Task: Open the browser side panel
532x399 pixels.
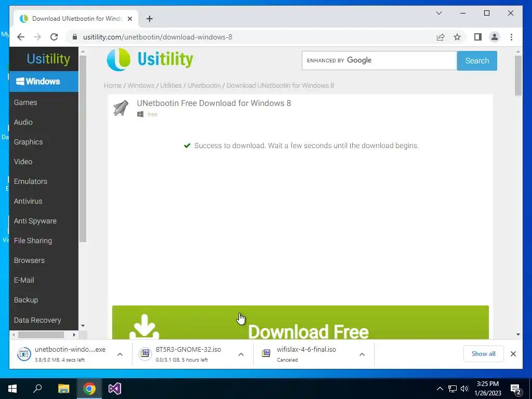Action: click(478, 37)
